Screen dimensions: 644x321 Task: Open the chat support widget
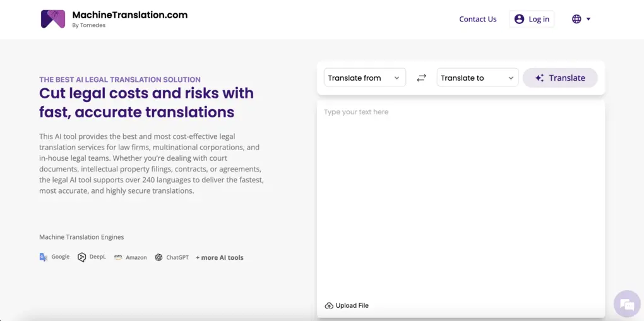pos(626,304)
